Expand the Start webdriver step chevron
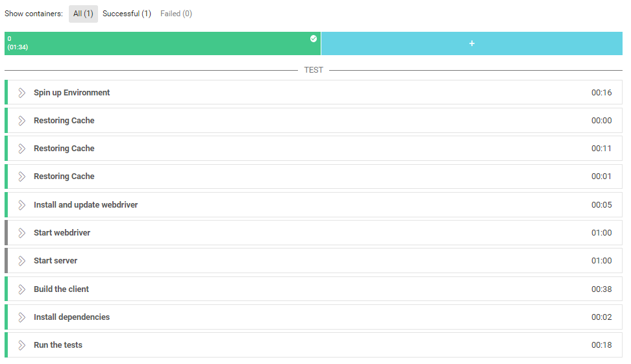This screenshot has height=364, width=631. (21, 233)
